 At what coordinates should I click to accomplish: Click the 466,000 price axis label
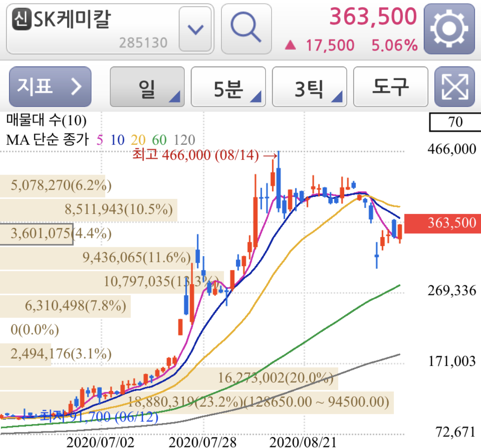pos(452,149)
